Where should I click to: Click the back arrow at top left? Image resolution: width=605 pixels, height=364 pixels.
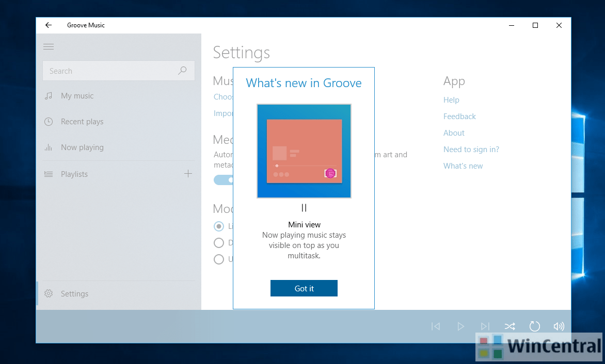coord(48,25)
